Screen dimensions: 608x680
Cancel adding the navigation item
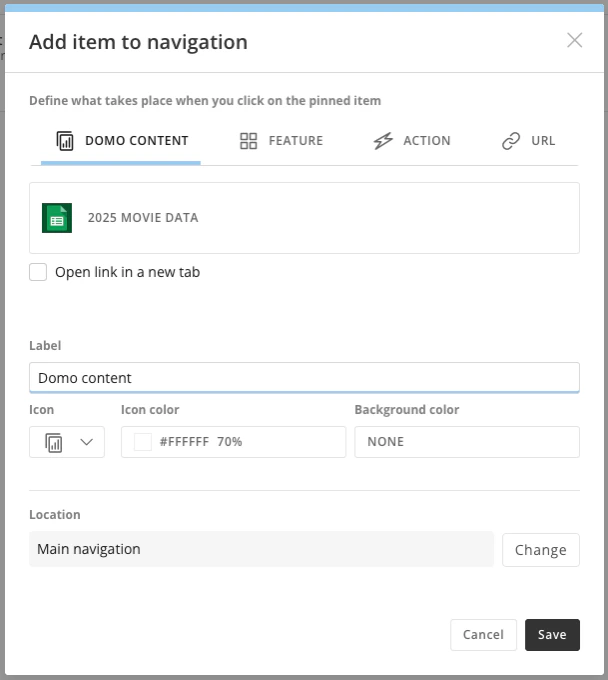click(484, 635)
